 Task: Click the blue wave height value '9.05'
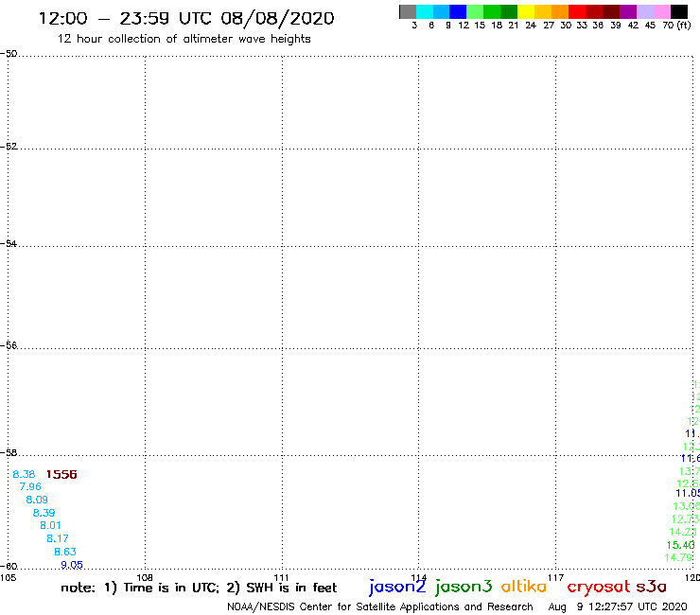[x=72, y=565]
